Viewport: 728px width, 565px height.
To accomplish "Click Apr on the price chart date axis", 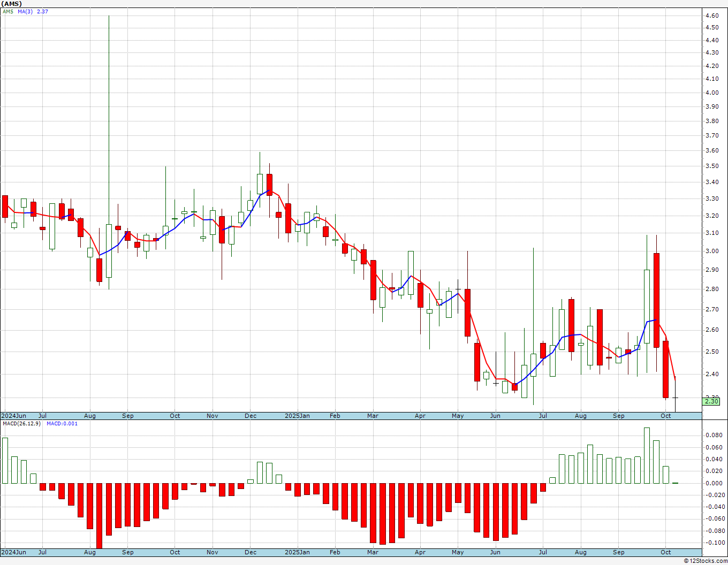I will point(420,416).
